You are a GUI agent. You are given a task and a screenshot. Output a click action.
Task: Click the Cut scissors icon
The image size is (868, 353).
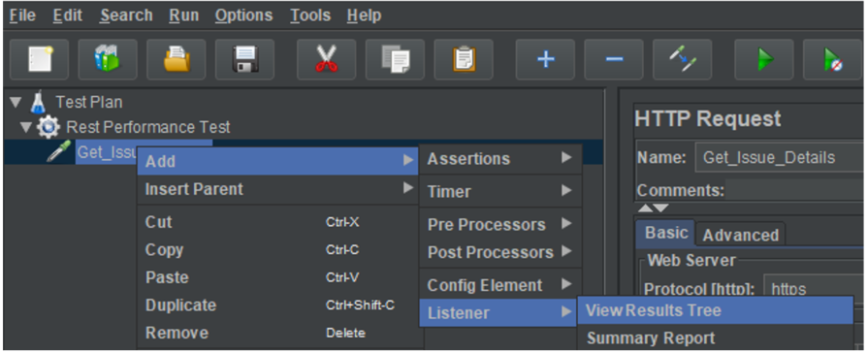click(x=327, y=59)
